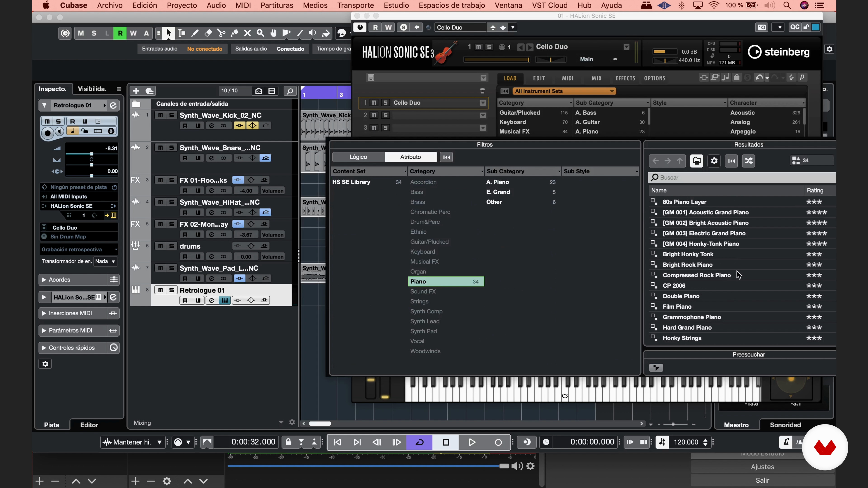Click the trash icon in HALion slot rack
Image resolution: width=868 pixels, height=488 pixels.
[x=482, y=91]
